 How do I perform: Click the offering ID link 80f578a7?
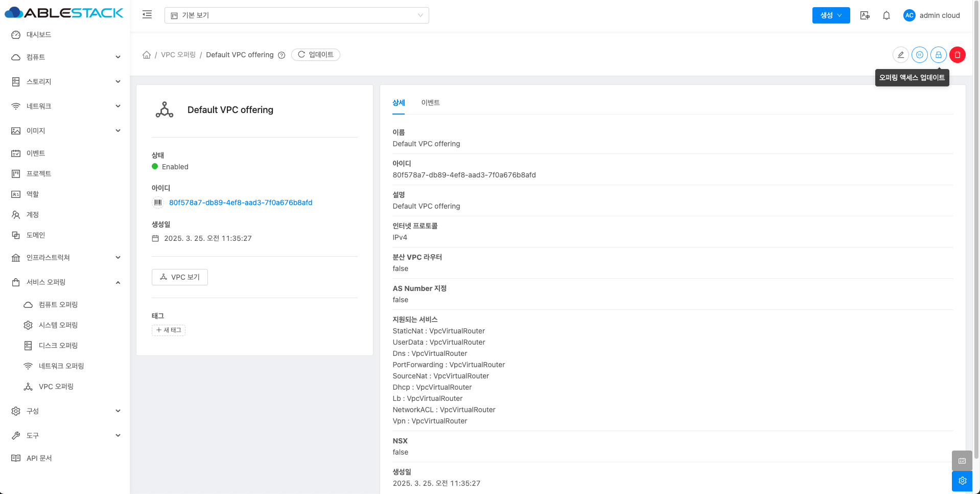point(241,203)
